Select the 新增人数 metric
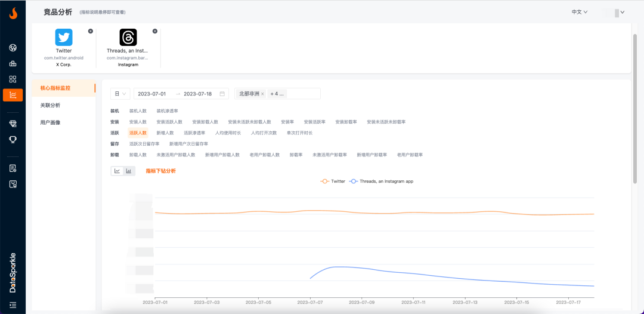644x314 pixels. pos(165,133)
